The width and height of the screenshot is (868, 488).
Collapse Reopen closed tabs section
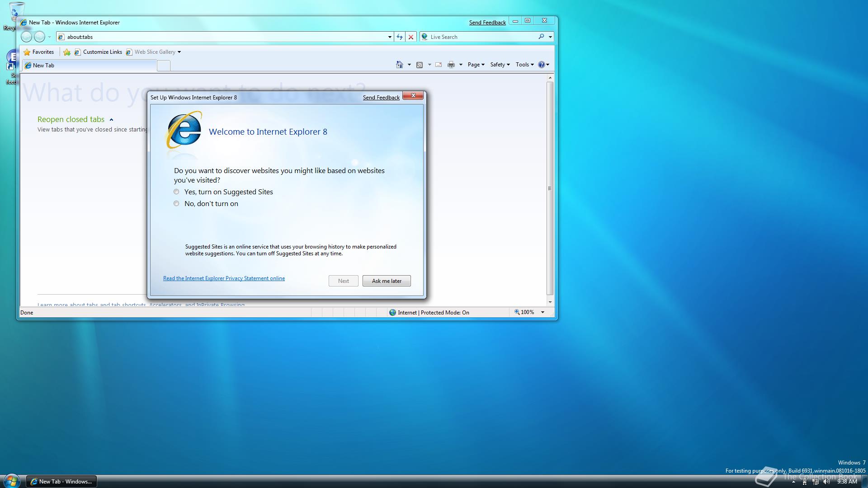[111, 120]
